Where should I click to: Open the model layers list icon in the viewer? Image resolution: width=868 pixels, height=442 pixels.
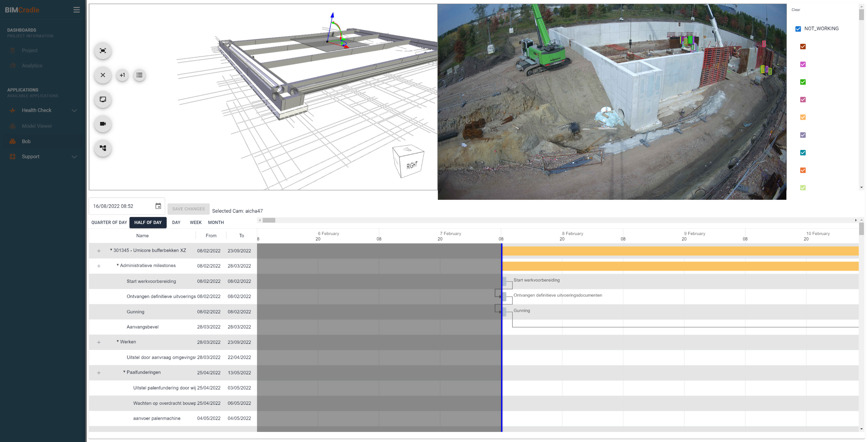click(x=139, y=75)
